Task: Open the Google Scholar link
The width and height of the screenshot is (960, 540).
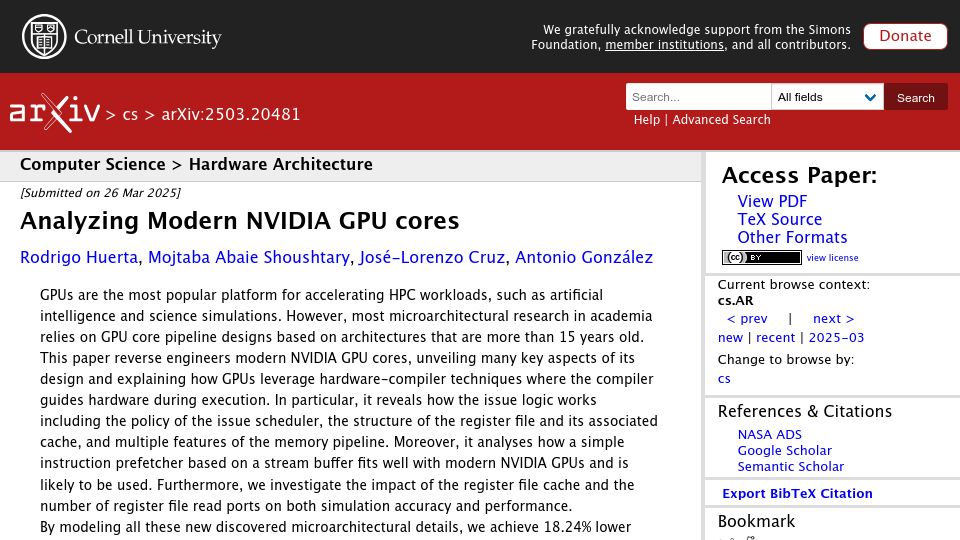Action: point(784,451)
